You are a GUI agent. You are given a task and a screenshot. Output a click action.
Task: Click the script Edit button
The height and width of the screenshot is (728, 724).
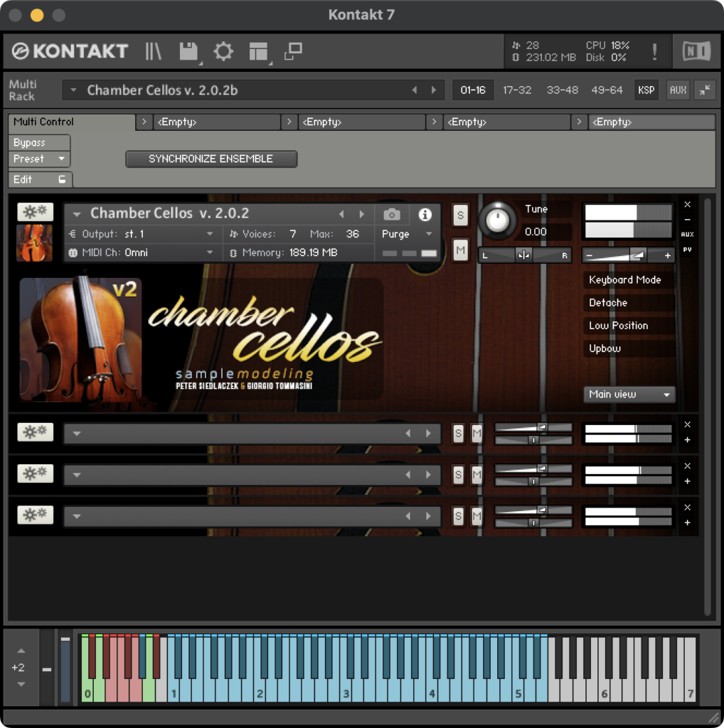coord(40,179)
